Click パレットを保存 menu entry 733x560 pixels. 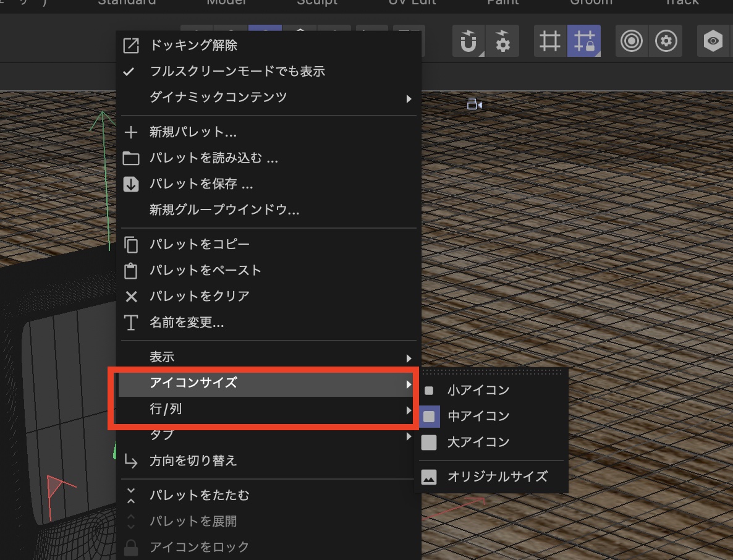click(x=201, y=184)
